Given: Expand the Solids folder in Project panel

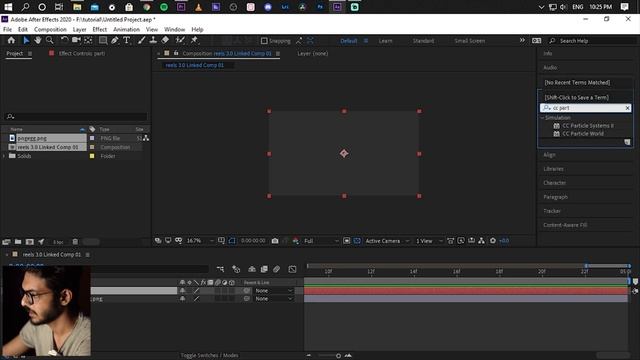Looking at the screenshot, I should (x=4, y=156).
